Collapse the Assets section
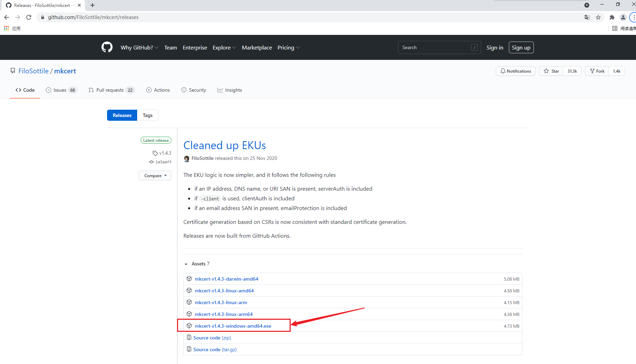 click(197, 264)
